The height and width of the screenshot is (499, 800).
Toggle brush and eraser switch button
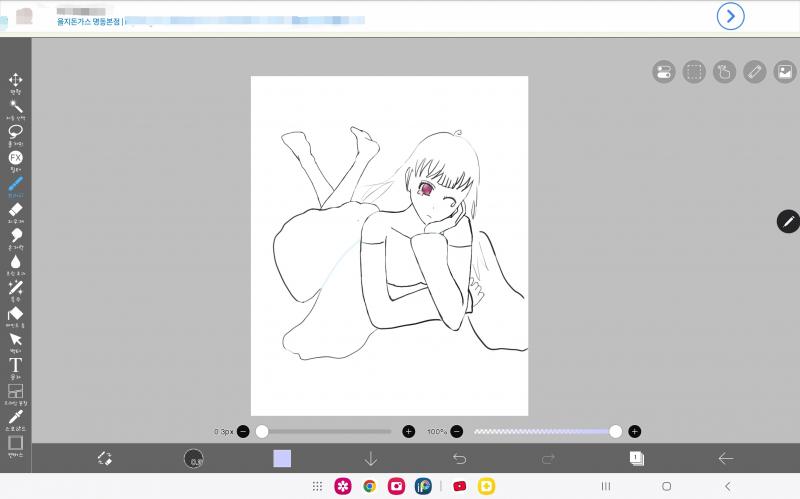(104, 458)
